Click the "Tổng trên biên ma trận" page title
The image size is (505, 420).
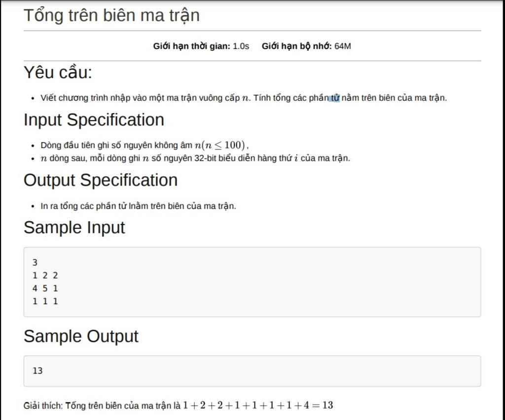pyautogui.click(x=111, y=15)
